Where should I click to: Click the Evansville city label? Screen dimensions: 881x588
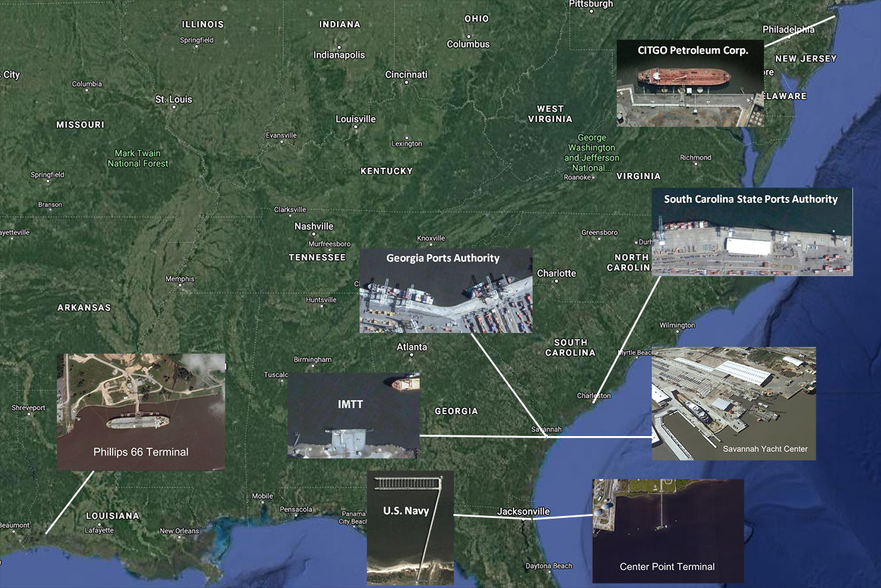tap(281, 135)
